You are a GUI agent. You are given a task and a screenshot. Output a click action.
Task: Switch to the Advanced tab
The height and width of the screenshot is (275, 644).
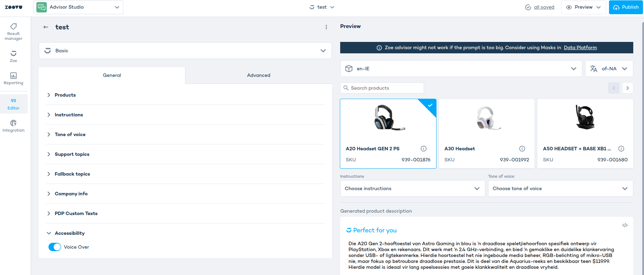(258, 75)
